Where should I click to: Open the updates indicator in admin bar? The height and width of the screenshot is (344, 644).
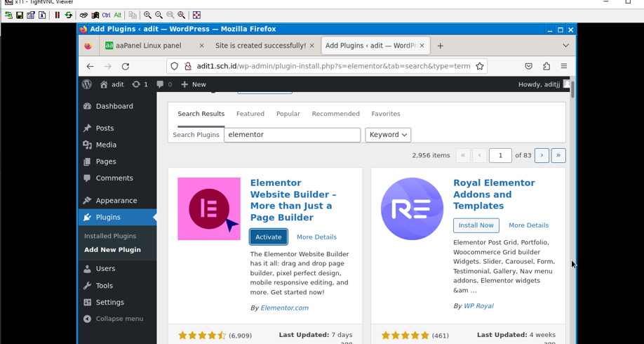[x=140, y=84]
